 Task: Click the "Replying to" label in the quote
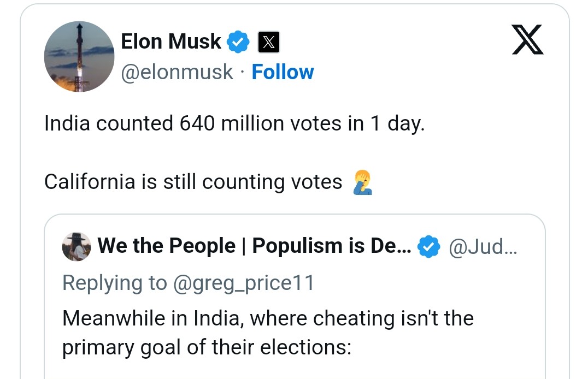tap(114, 282)
